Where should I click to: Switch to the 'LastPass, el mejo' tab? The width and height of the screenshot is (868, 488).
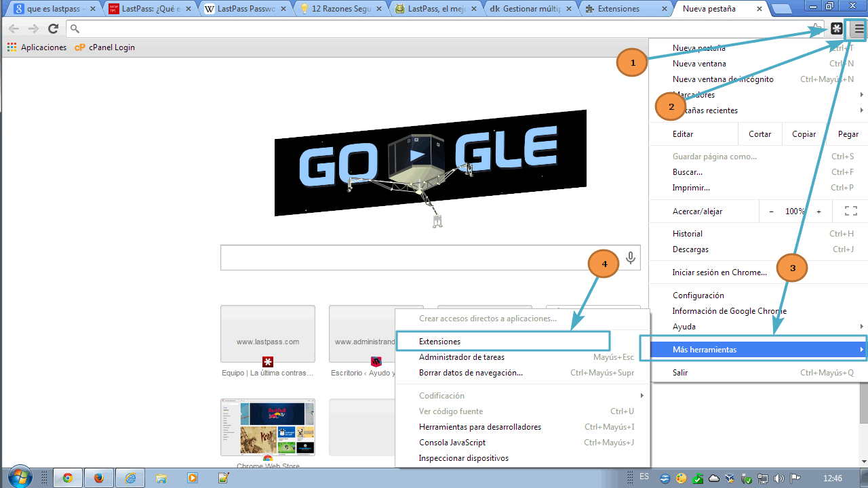click(436, 9)
